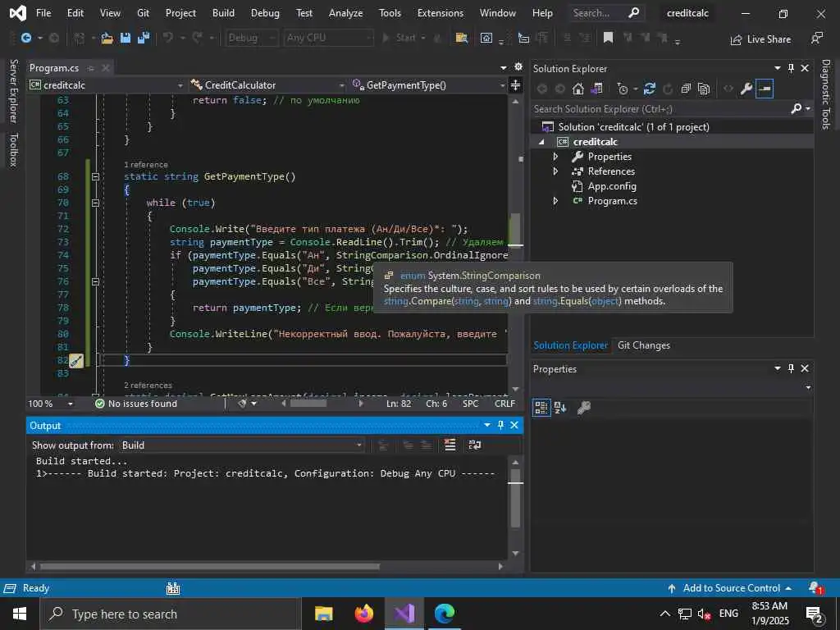This screenshot has width=840, height=630.
Task: Toggle word wrap in the Output window
Action: tap(475, 445)
